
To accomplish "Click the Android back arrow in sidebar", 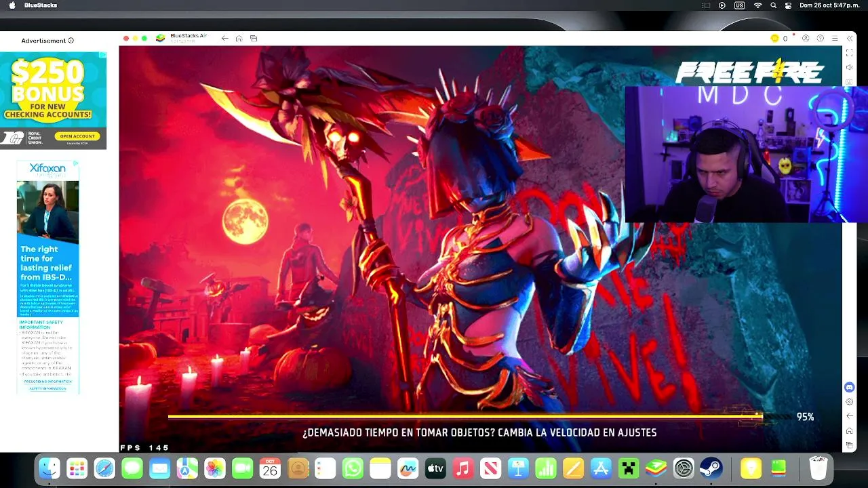I will pos(850,416).
